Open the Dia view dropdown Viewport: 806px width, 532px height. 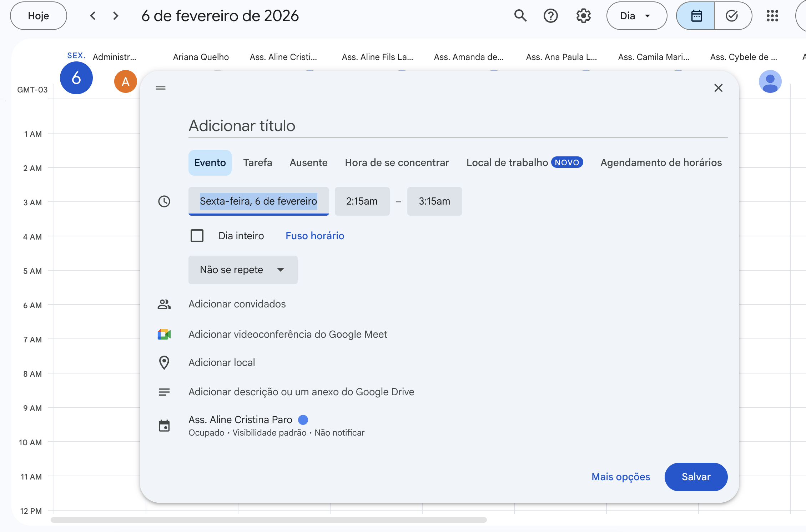coord(636,16)
